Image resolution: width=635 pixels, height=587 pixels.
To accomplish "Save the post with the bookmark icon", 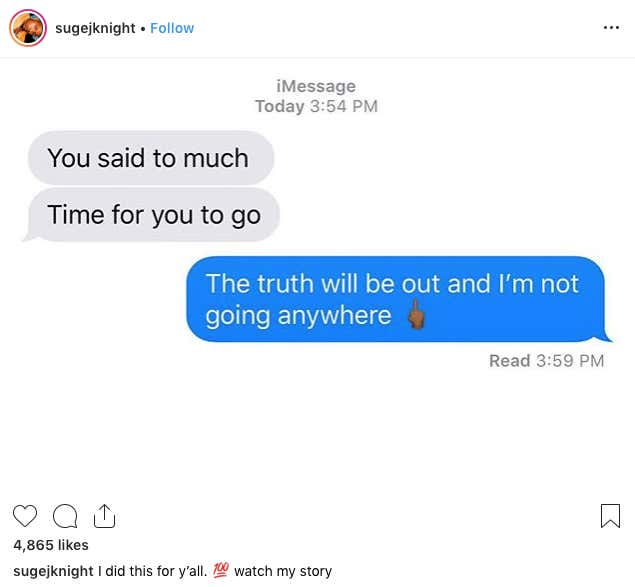I will (610, 516).
